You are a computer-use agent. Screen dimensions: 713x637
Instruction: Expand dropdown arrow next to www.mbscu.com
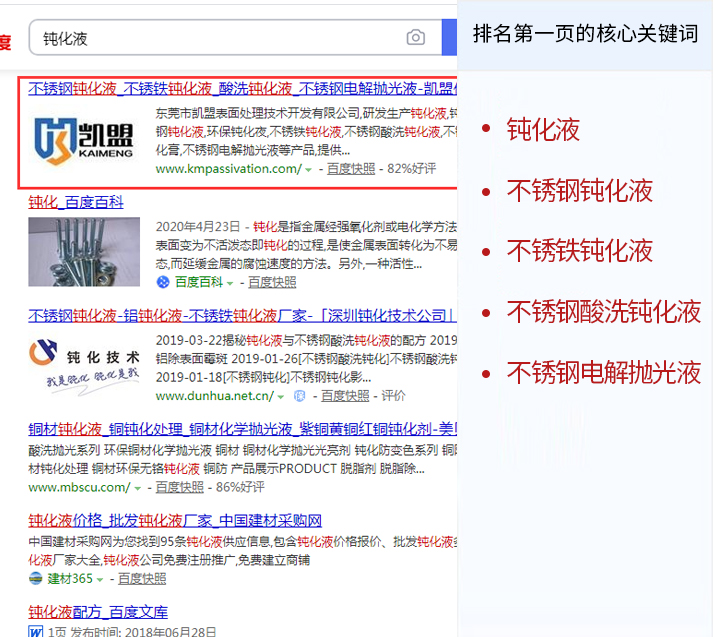point(137,488)
